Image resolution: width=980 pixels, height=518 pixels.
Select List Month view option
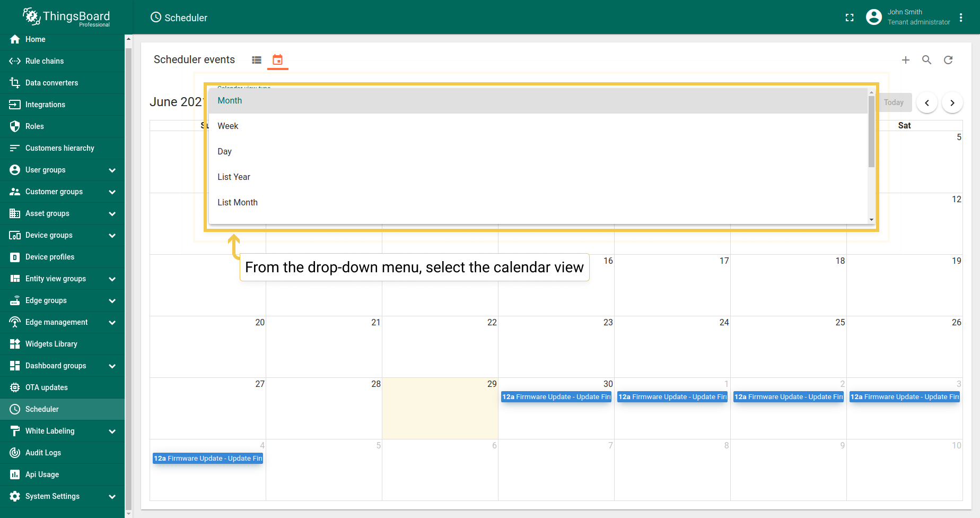538,203
